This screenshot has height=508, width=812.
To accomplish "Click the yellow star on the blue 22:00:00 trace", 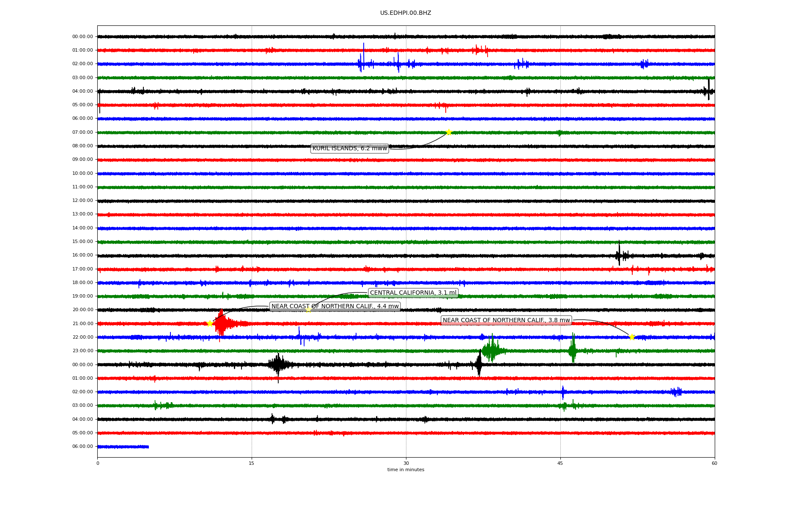I will click(x=632, y=337).
